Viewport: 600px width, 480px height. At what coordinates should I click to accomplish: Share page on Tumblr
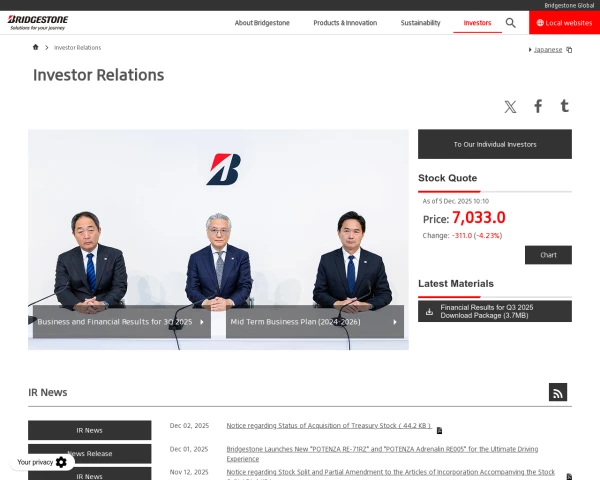[564, 106]
